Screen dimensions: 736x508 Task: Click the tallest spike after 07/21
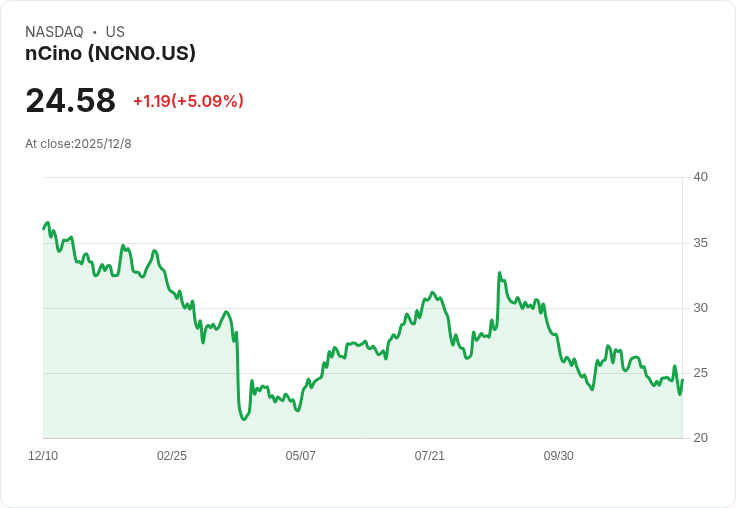[499, 273]
